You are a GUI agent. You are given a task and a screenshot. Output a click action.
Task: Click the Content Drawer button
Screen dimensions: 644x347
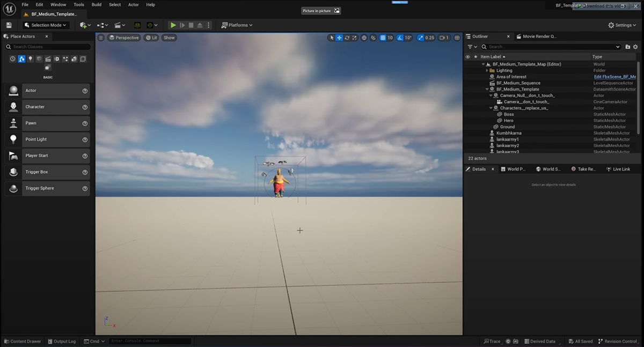point(22,341)
